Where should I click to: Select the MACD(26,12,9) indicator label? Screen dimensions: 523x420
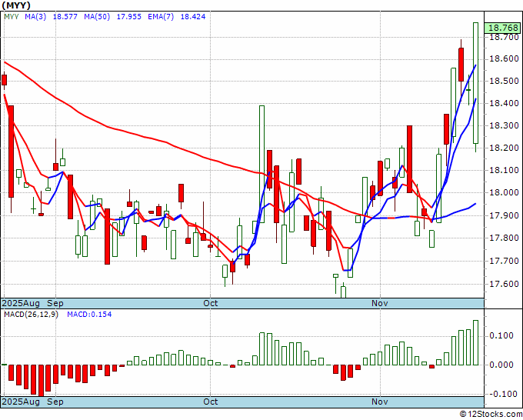click(31, 315)
